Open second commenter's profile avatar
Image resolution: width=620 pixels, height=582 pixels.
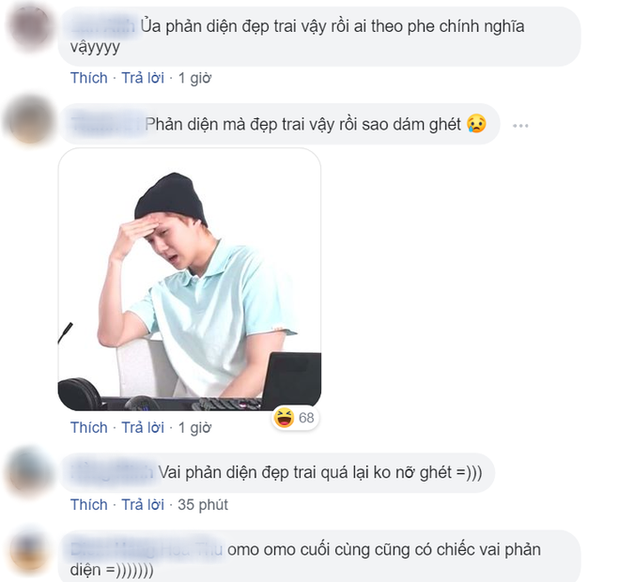[x=30, y=119]
